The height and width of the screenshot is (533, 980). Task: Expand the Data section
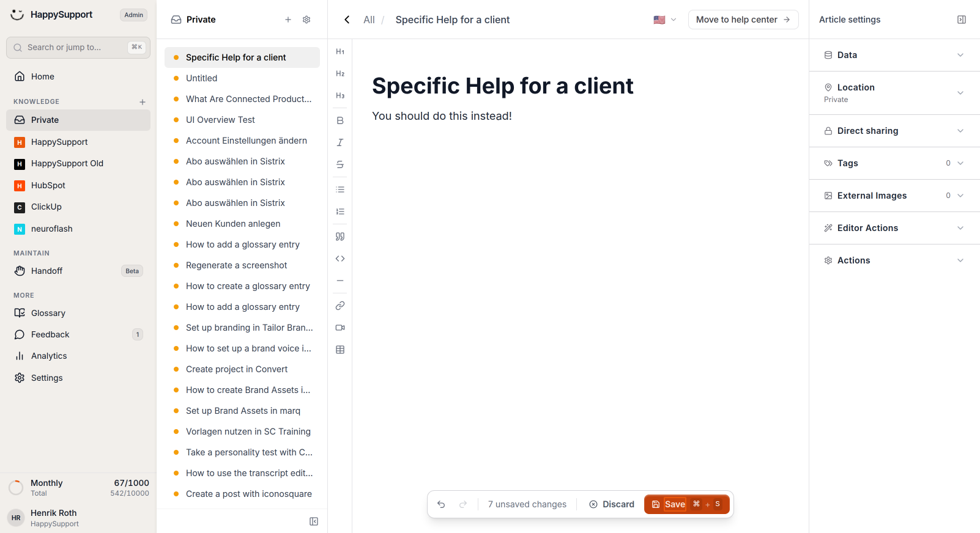click(x=894, y=55)
